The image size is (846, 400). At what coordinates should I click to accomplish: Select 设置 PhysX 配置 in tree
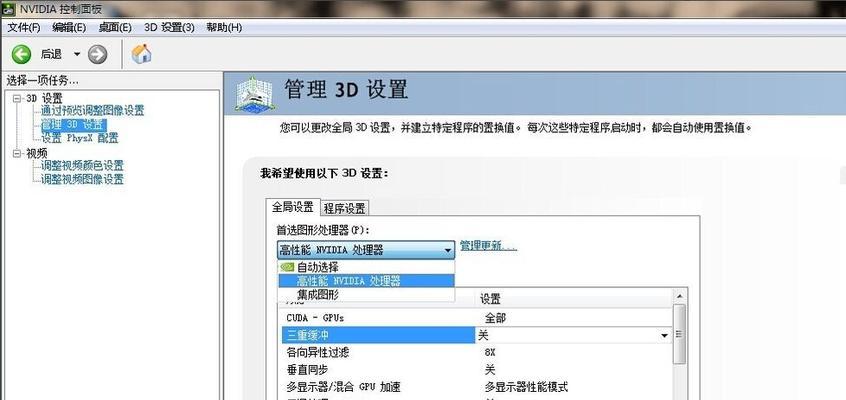coord(80,138)
